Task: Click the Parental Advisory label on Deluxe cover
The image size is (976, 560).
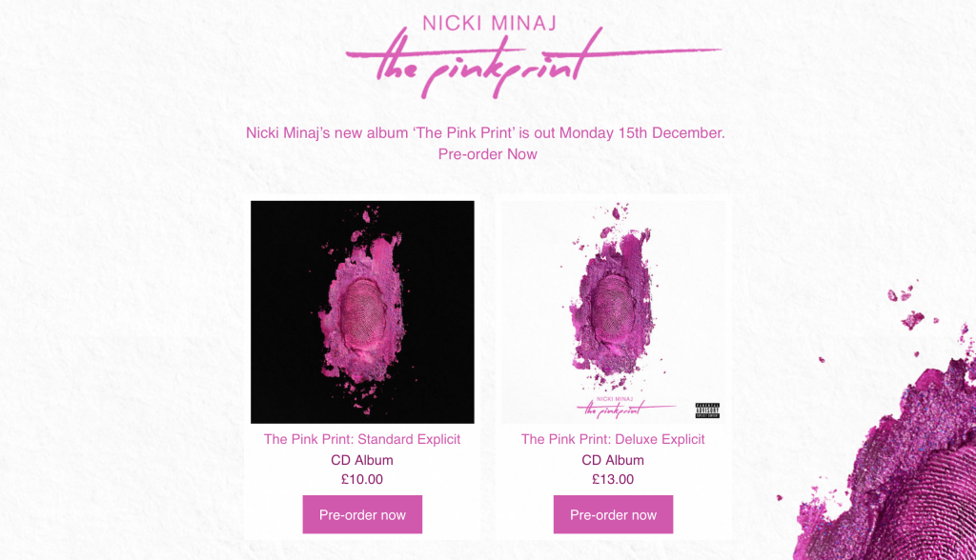Action: tap(707, 410)
